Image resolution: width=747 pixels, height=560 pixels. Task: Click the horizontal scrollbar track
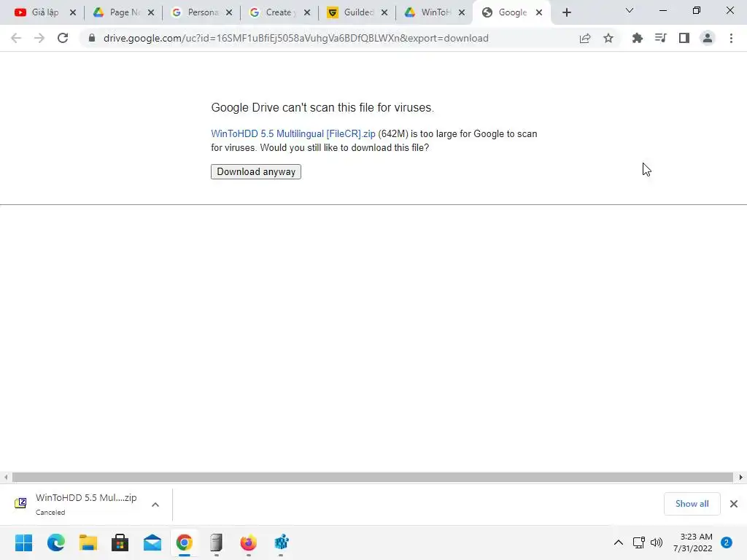coord(373,477)
